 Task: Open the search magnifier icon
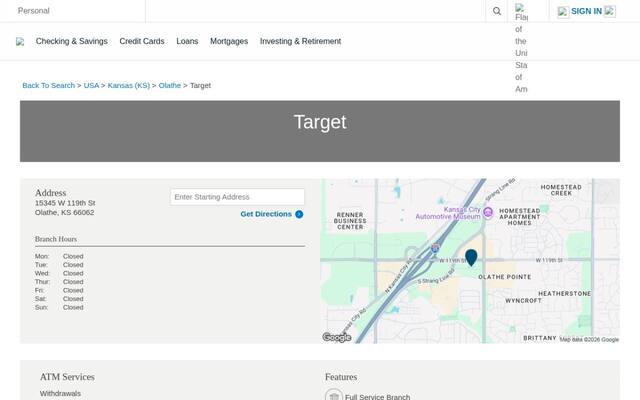point(496,11)
